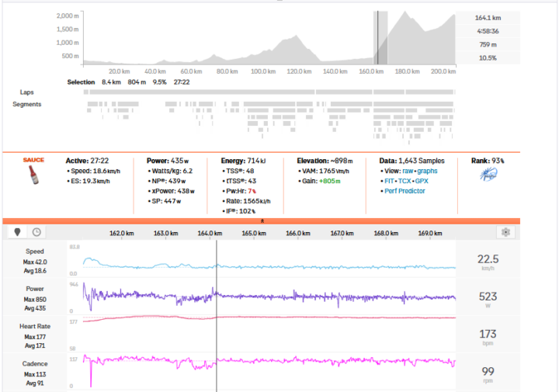Click the Speed stream chart

click(x=311, y=265)
